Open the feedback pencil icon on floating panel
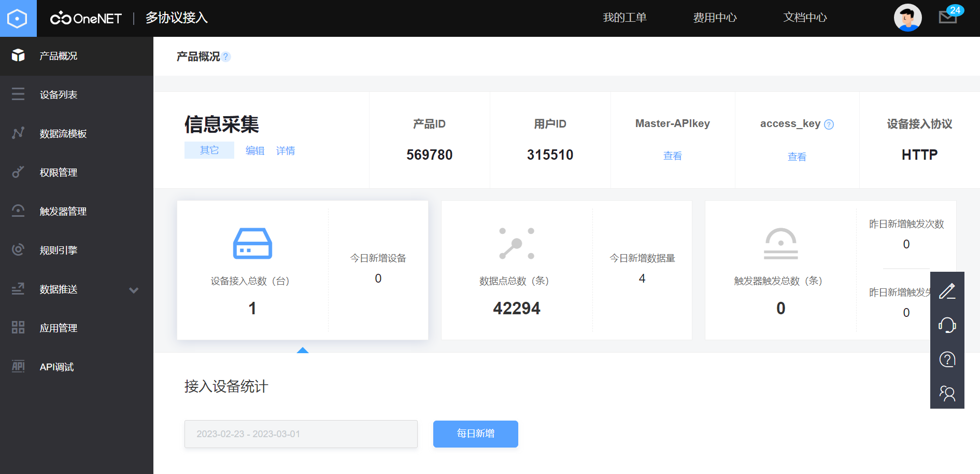Screen dimensions: 980x474 [x=947, y=291]
